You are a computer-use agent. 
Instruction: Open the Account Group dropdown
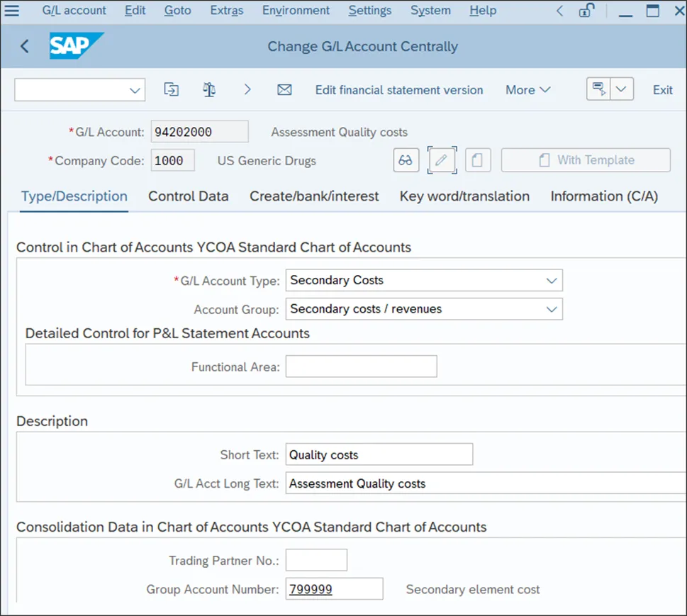pos(552,310)
